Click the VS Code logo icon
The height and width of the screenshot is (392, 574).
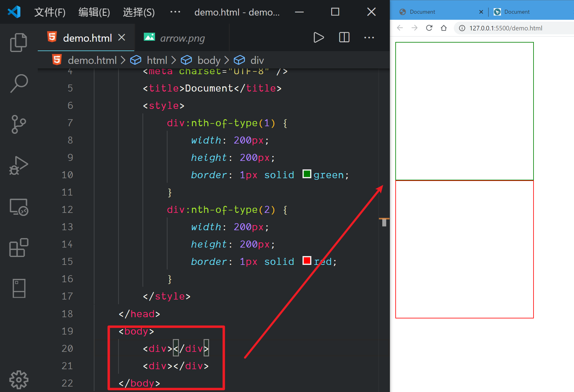coord(14,12)
